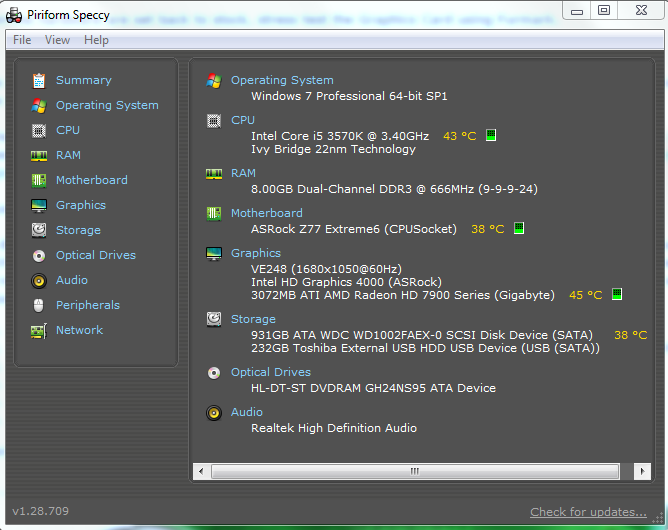Click the Graphics monitor icon in sidebar
Screen dimensions: 668x530
[x=39, y=206]
